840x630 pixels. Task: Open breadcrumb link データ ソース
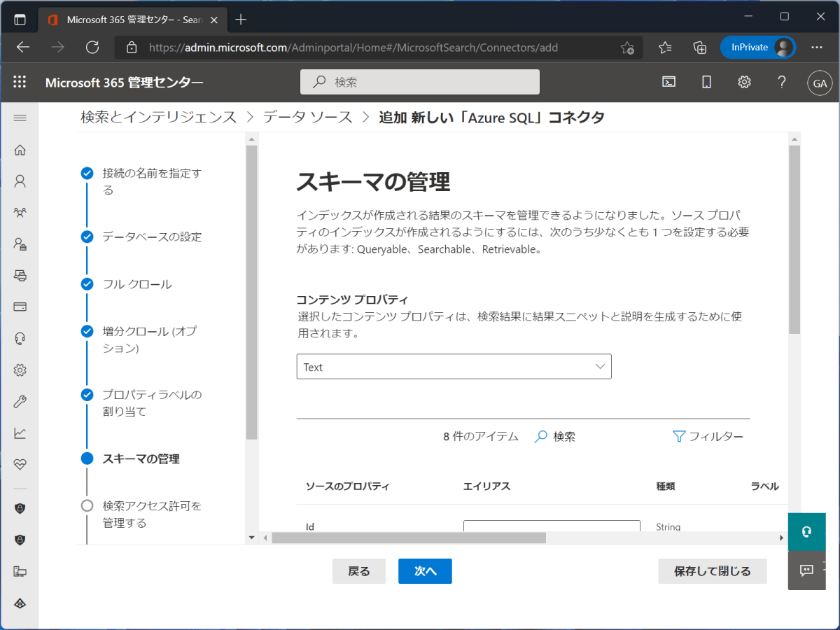click(x=308, y=117)
